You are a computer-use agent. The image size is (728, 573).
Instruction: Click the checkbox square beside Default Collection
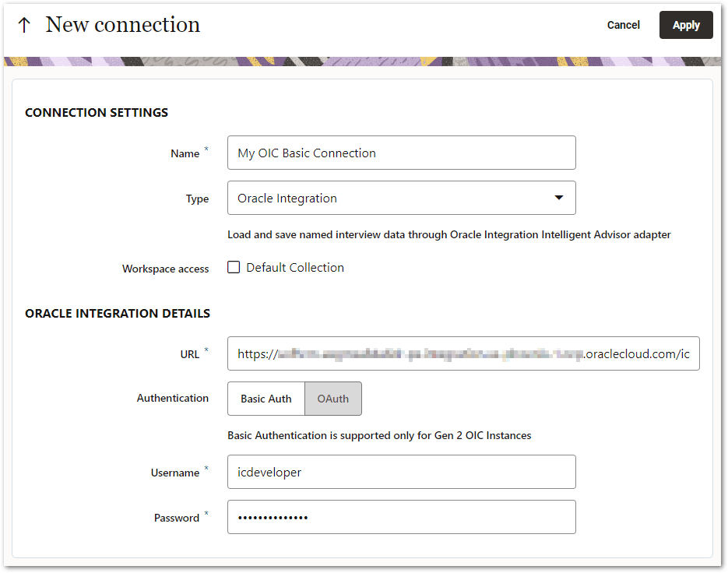coord(233,267)
